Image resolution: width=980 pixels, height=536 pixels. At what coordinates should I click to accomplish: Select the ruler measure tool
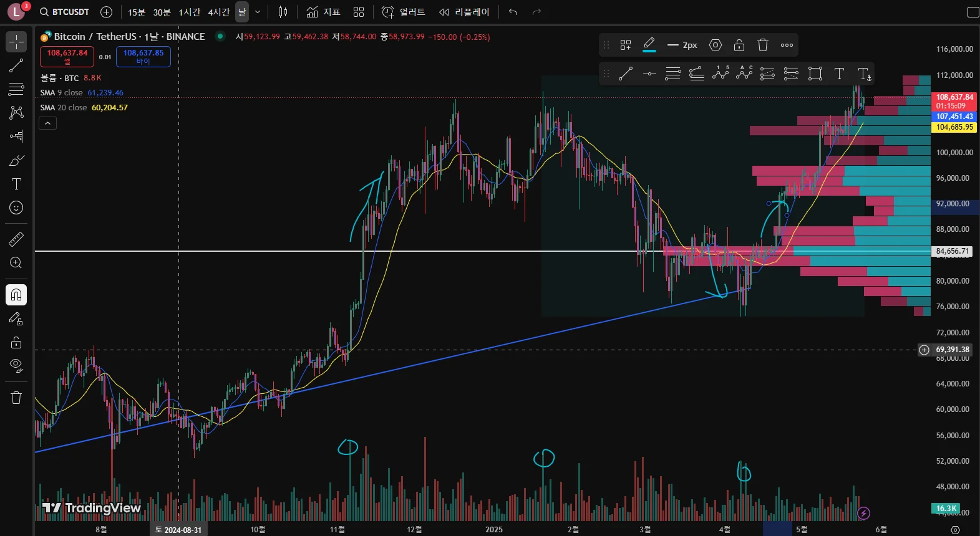coord(16,239)
